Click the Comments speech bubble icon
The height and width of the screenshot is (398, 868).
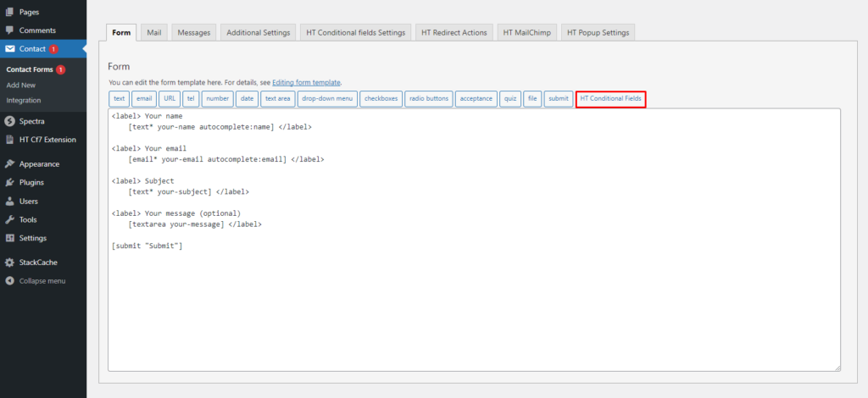tap(9, 30)
